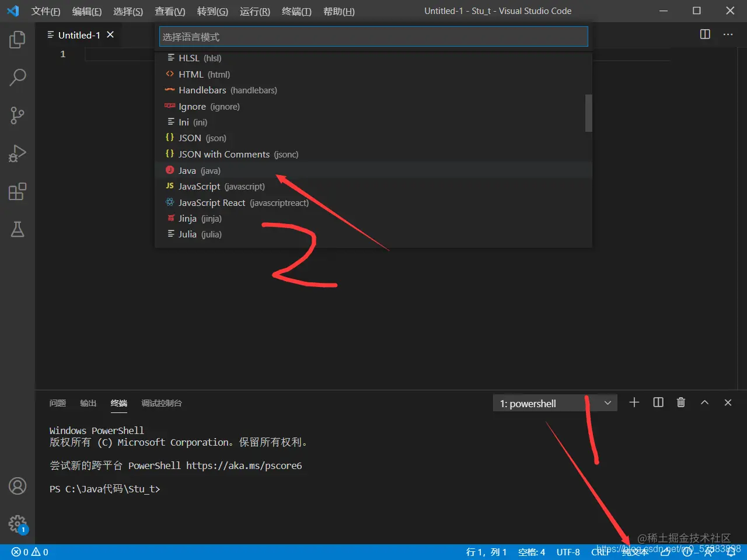Choose JSON (json) language mode
The image size is (747, 560).
pyautogui.click(x=373, y=138)
